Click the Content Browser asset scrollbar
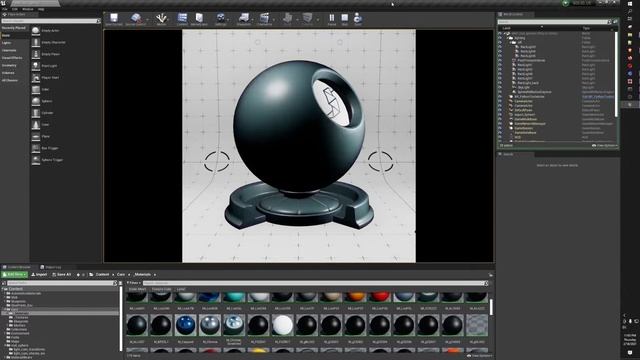Screen dimensions: 640x360 (x=491, y=307)
